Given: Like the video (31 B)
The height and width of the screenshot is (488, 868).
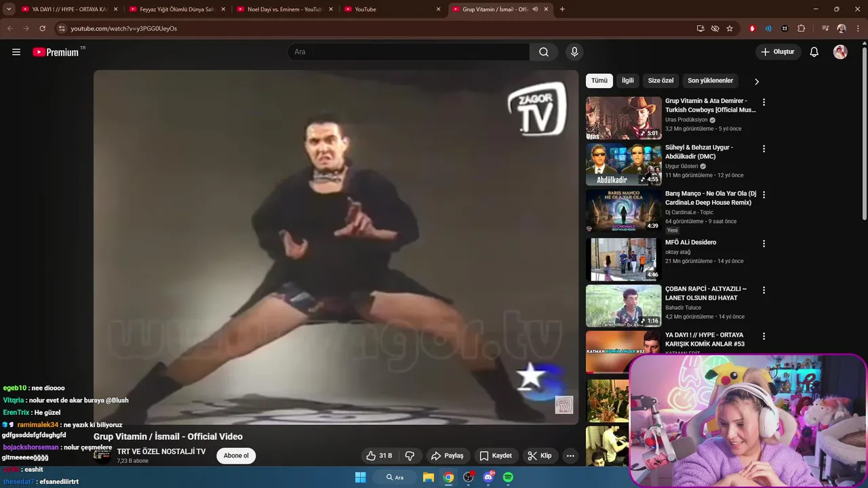Looking at the screenshot, I should tap(379, 455).
